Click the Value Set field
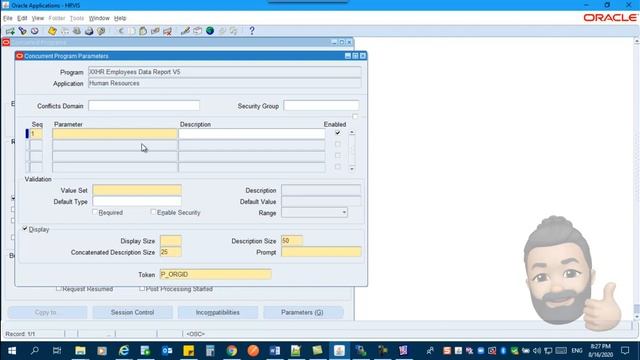The width and height of the screenshot is (640, 360). 137,190
